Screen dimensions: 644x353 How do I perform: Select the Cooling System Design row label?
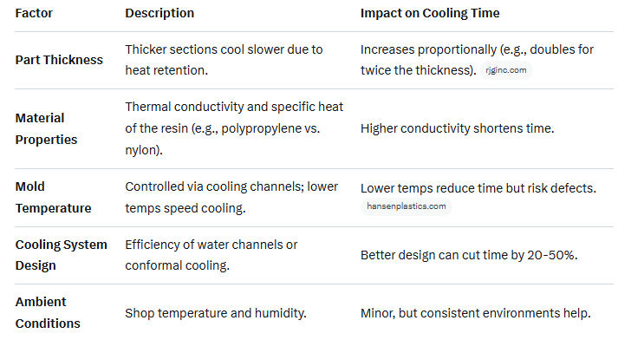[61, 255]
